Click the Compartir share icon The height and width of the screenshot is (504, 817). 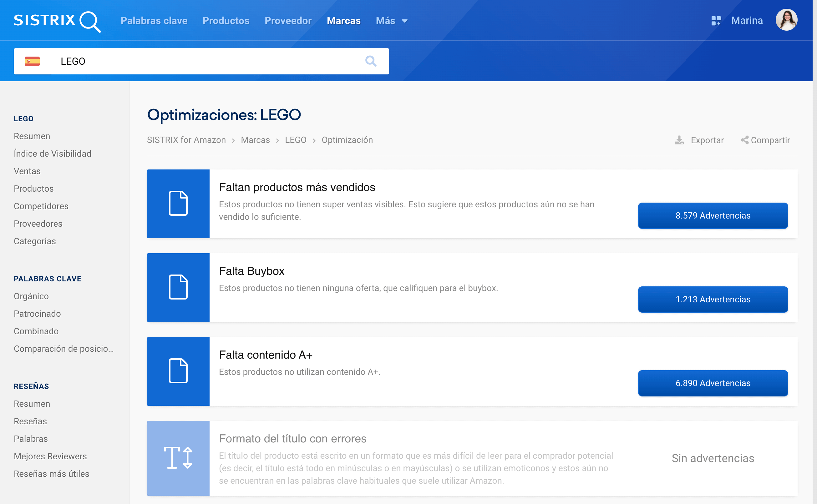point(744,140)
